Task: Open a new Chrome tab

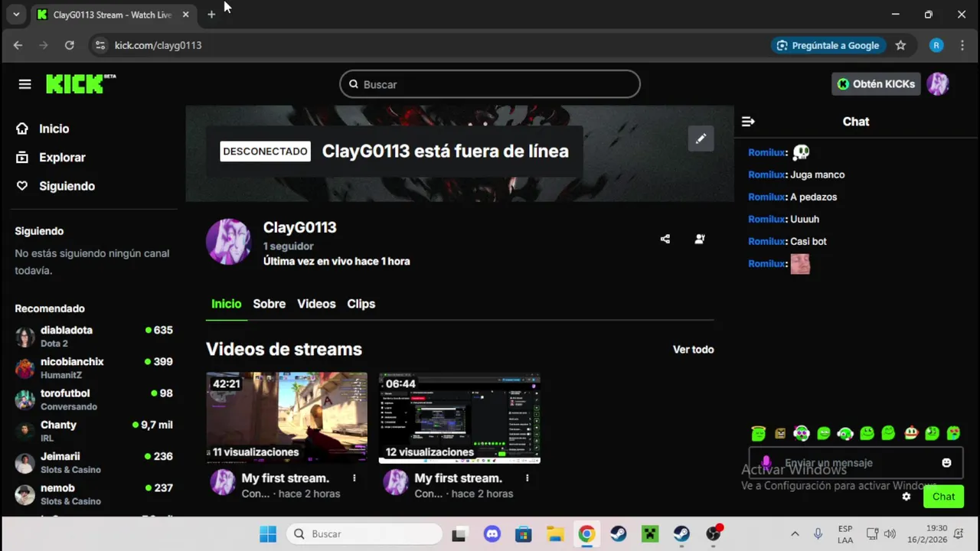Action: pos(211,15)
